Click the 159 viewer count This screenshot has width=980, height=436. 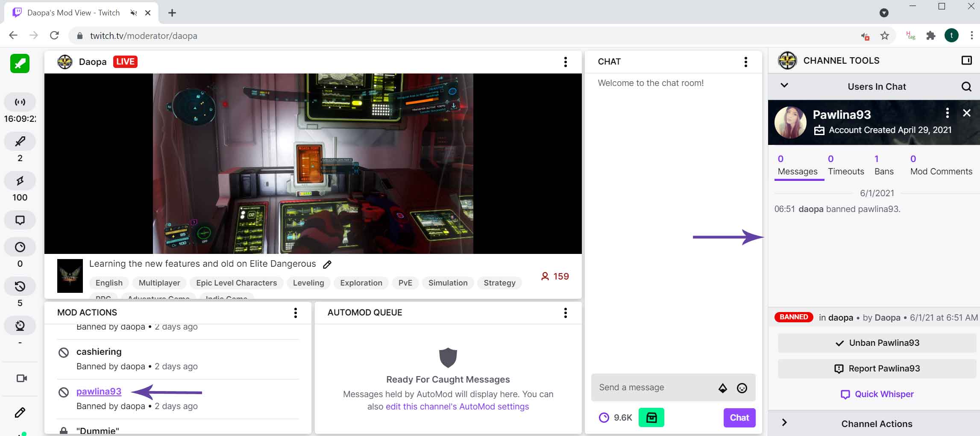[555, 277]
